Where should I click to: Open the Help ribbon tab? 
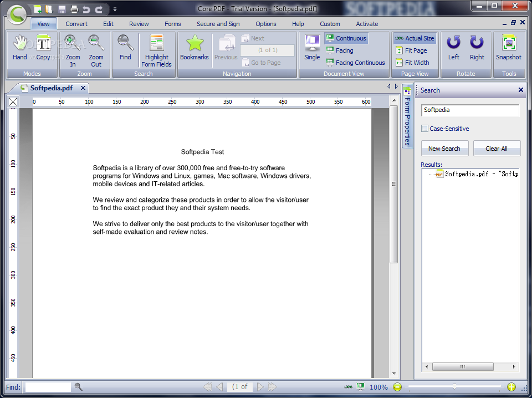[298, 24]
